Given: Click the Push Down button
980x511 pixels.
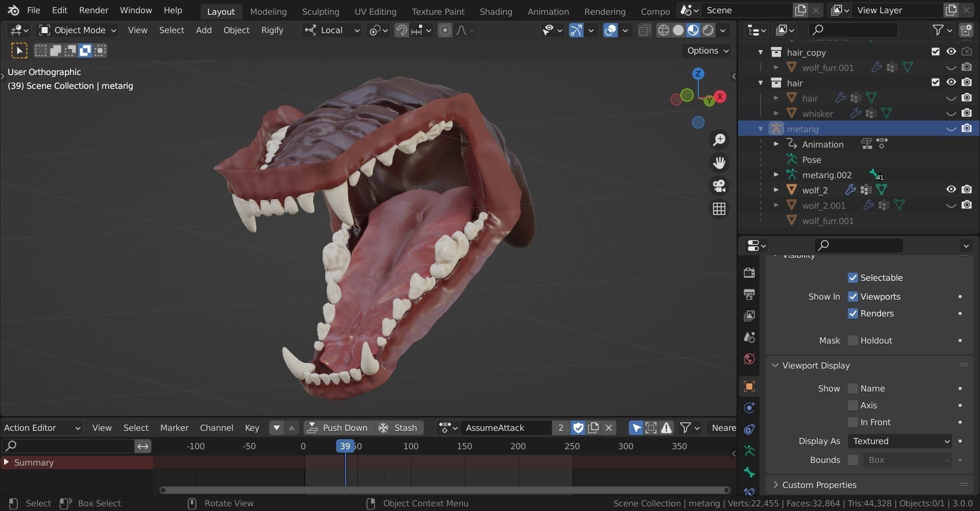Looking at the screenshot, I should pyautogui.click(x=338, y=428).
